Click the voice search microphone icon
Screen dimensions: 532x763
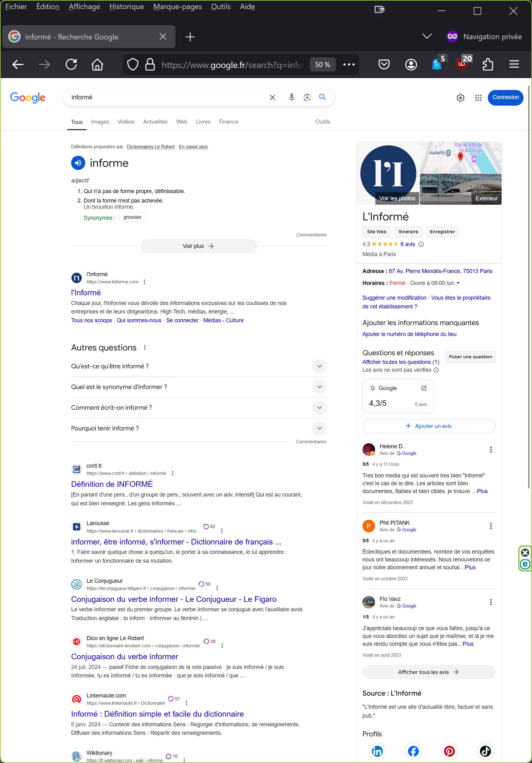click(291, 97)
